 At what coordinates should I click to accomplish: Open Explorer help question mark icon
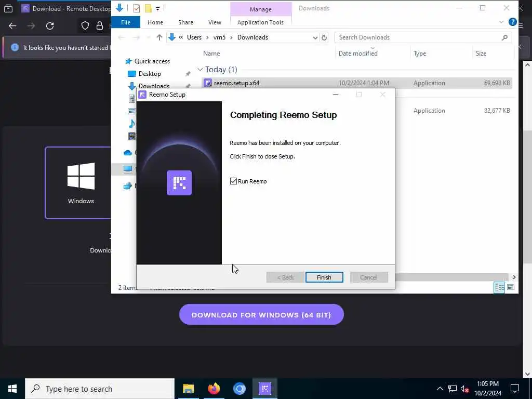(512, 22)
